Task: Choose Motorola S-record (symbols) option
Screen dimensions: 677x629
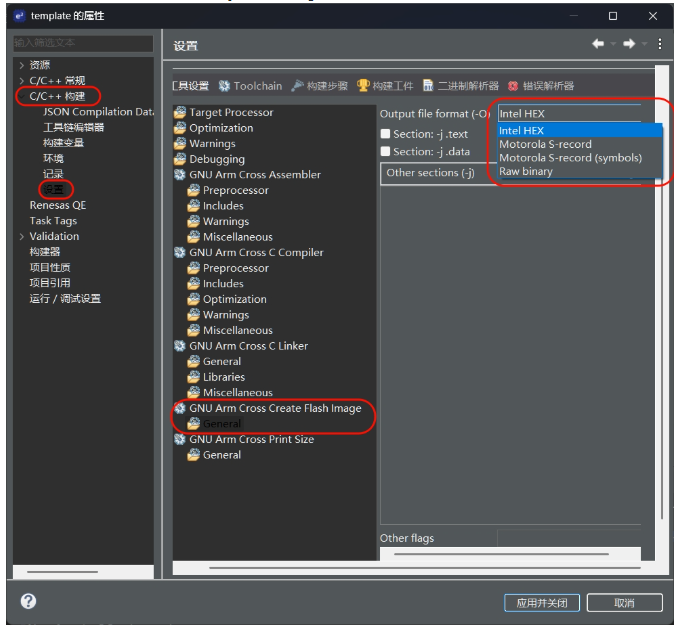Action: 579,158
